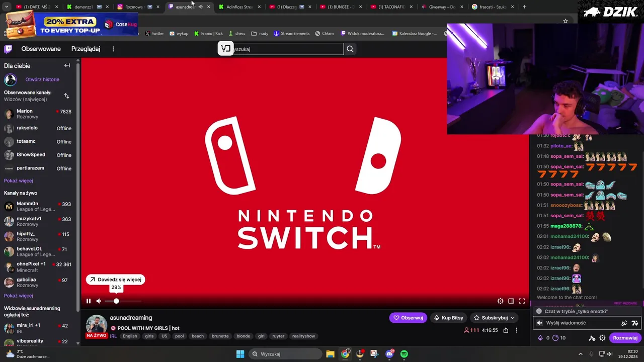Image resolution: width=644 pixels, height=362 pixels.
Task: Mute the stream with the speaker icon
Action: pyautogui.click(x=99, y=301)
